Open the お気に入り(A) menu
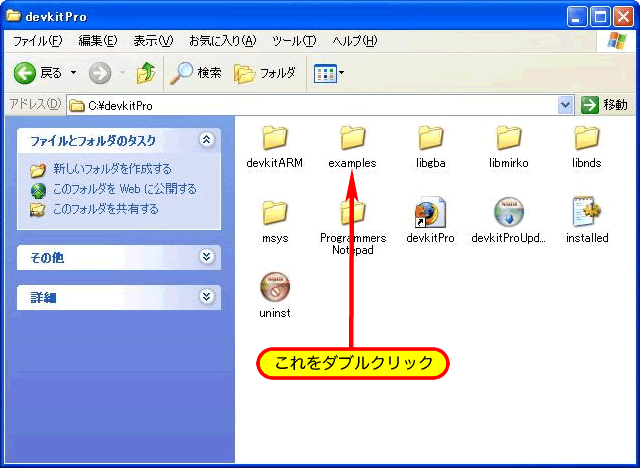This screenshot has height=468, width=640. pos(222,41)
